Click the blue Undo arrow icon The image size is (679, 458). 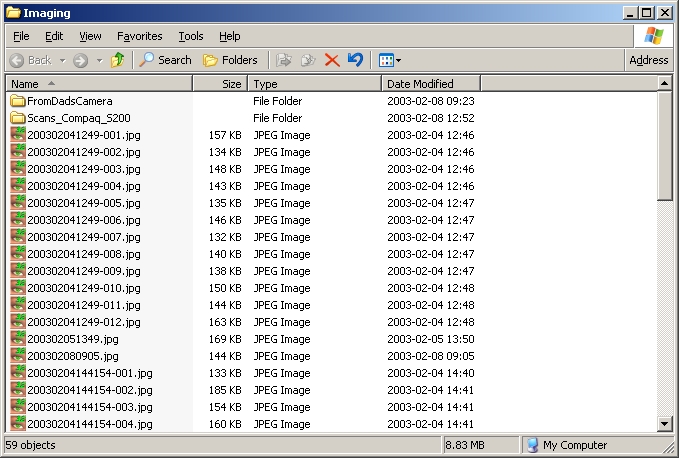point(355,60)
